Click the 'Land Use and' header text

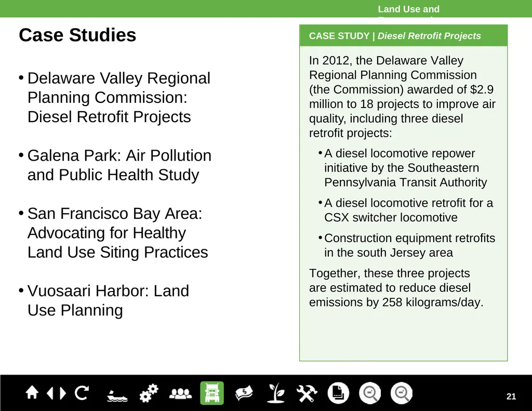(x=408, y=9)
